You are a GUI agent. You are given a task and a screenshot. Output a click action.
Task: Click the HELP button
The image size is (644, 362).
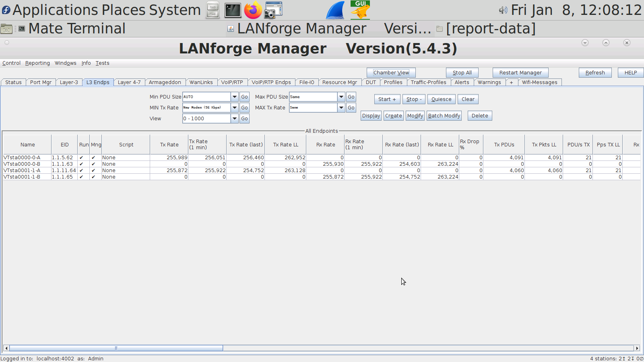pyautogui.click(x=631, y=73)
